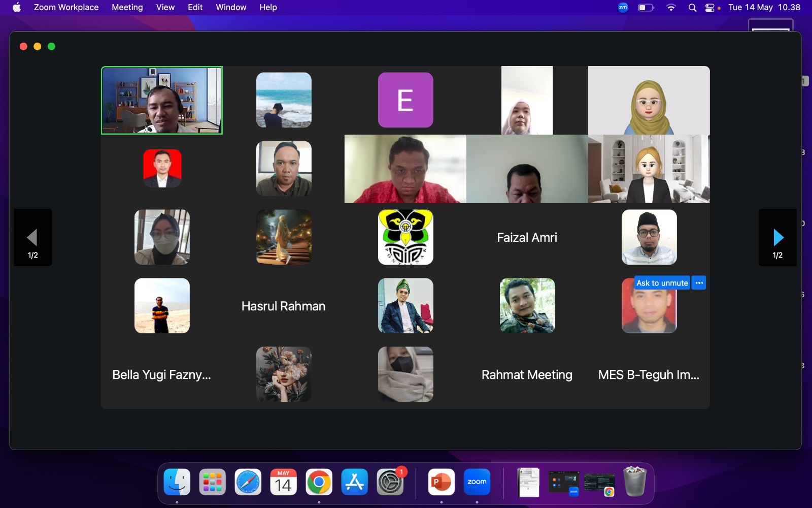Open the Window menu

231,7
